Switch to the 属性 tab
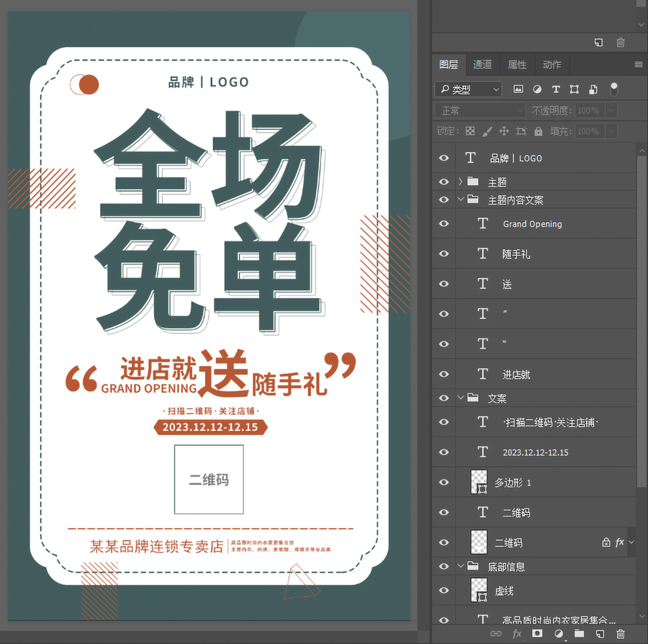The width and height of the screenshot is (648, 644). (517, 65)
